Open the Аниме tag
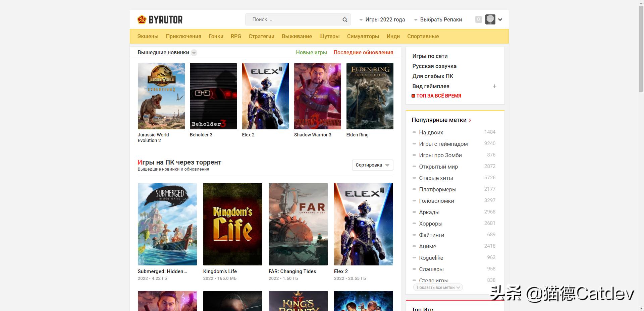644x311 pixels. click(x=427, y=246)
